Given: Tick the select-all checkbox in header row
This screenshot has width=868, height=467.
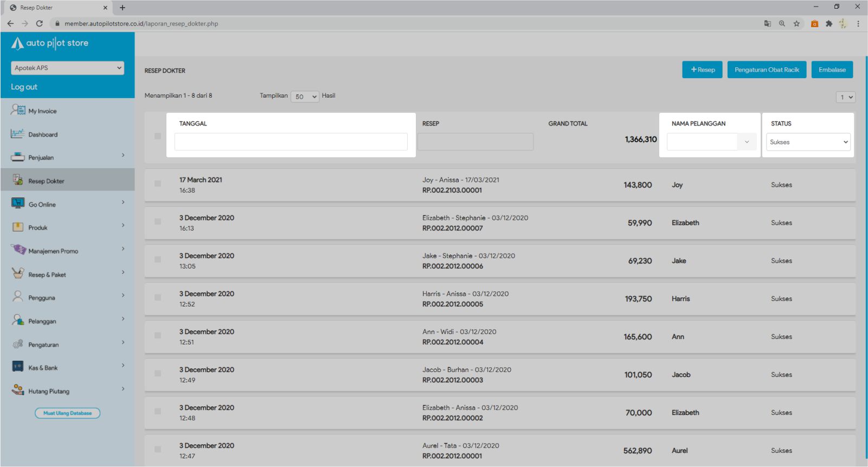Looking at the screenshot, I should pos(158,136).
